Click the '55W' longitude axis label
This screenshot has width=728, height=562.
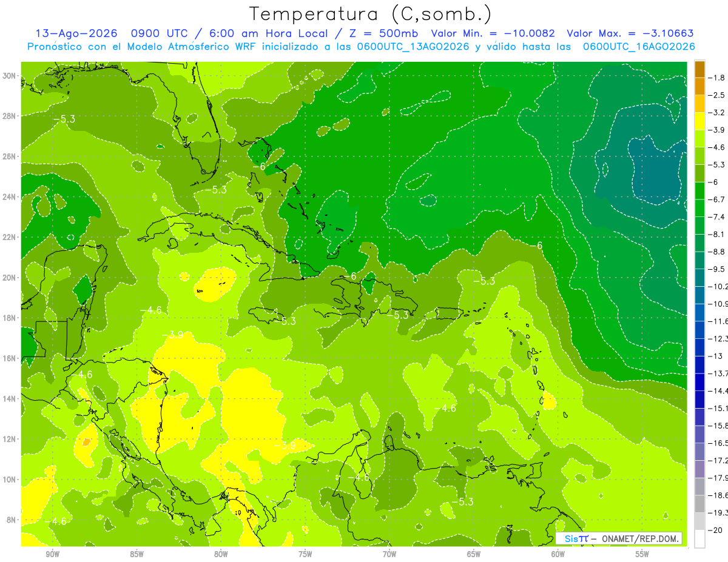(x=642, y=555)
